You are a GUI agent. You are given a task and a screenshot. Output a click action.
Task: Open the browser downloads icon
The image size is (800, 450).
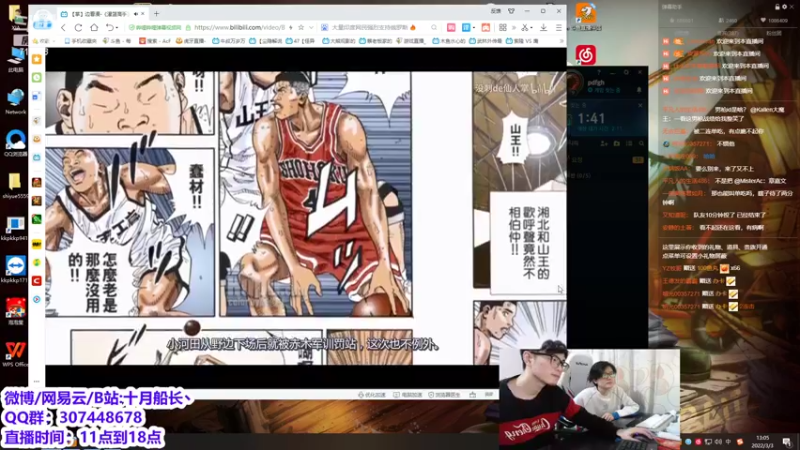click(543, 28)
